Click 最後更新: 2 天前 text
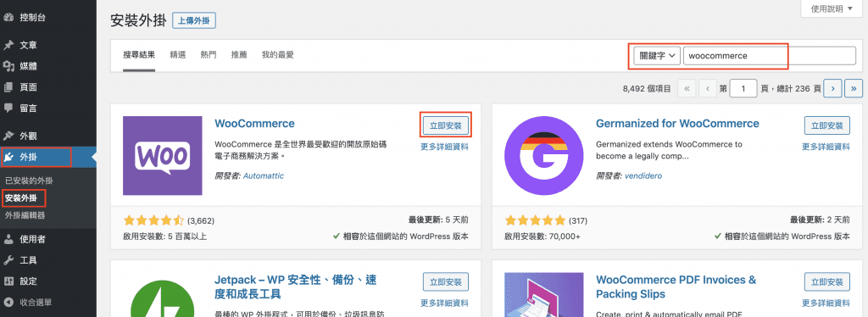Viewport: 868px width, 317px height. pos(820,220)
